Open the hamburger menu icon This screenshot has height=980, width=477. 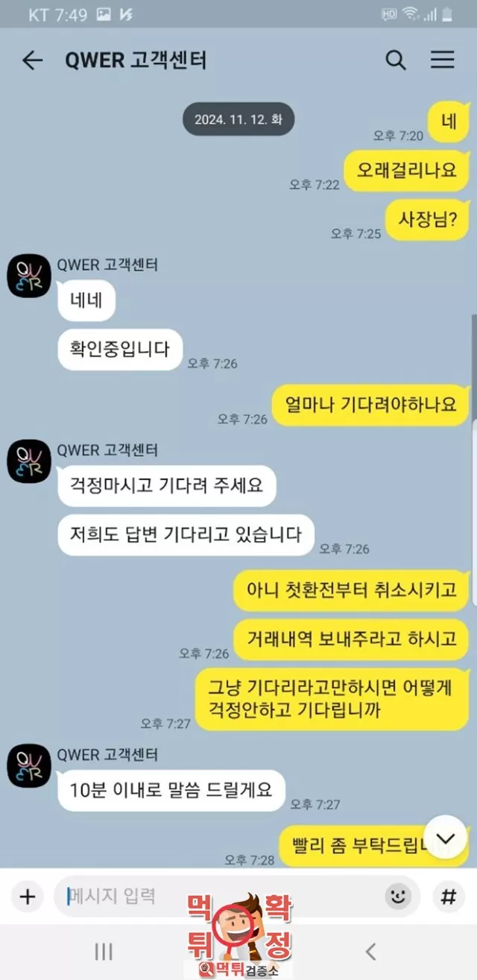443,60
